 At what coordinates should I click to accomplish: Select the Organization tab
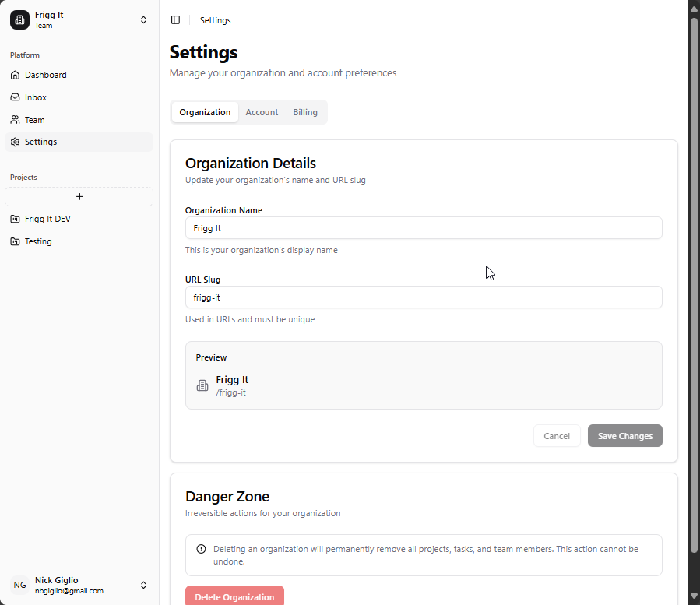tap(205, 112)
